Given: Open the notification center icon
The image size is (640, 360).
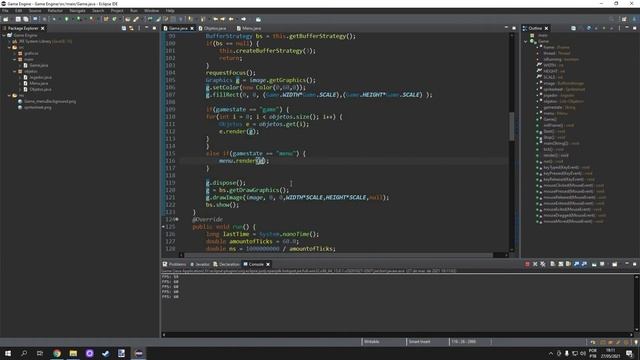Looking at the screenshot, I should pyautogui.click(x=629, y=353).
